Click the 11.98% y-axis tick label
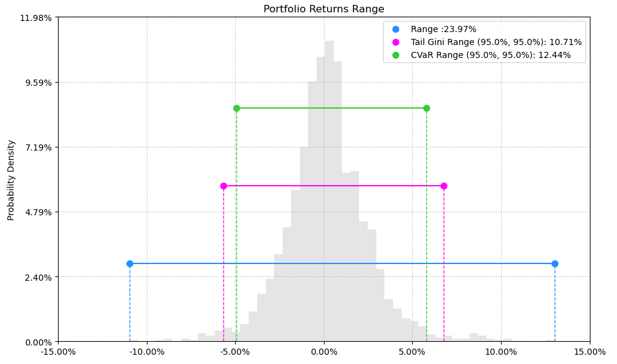 tap(36, 18)
